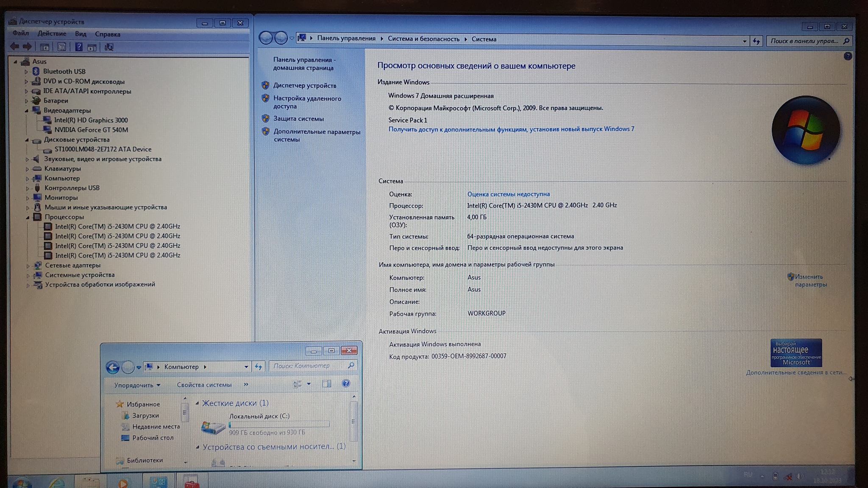Collapse the Видеоадаптеры tree node
868x488 pixels.
coord(27,111)
